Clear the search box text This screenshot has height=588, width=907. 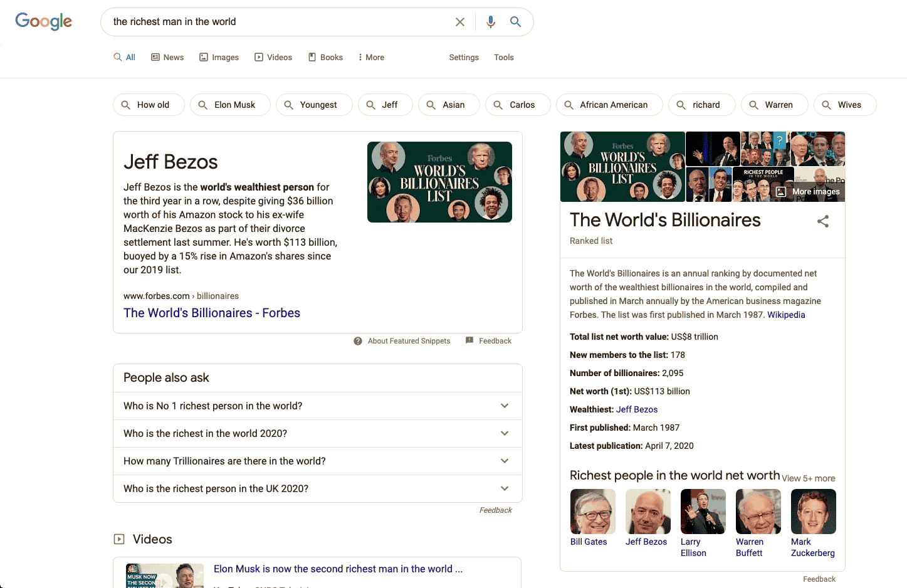click(x=459, y=22)
